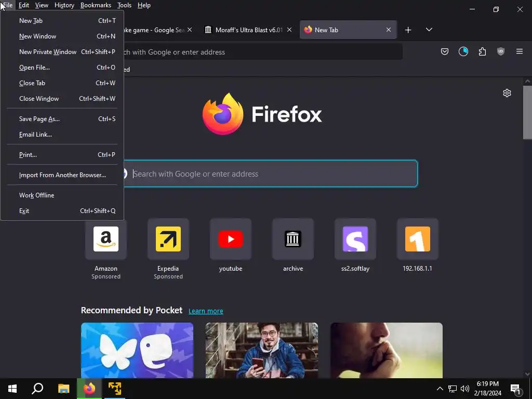Close the Google Search snake game tab
Image resolution: width=532 pixels, height=399 pixels.
pos(190,30)
